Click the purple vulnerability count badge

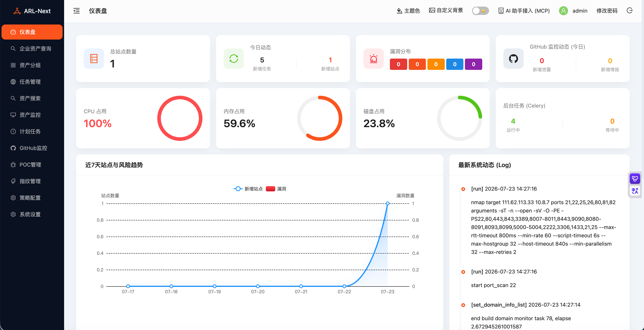click(x=473, y=64)
